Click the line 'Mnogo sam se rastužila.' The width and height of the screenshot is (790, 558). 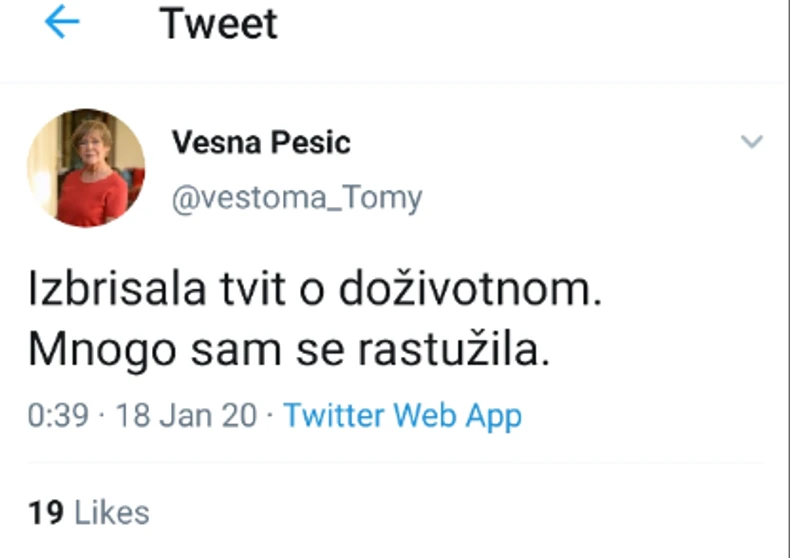[289, 350]
